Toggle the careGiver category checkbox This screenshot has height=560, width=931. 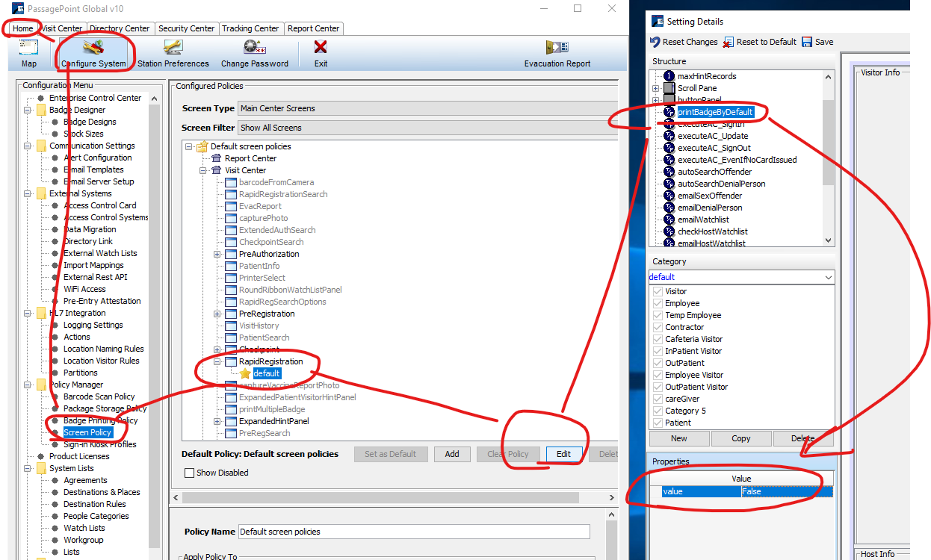point(658,399)
